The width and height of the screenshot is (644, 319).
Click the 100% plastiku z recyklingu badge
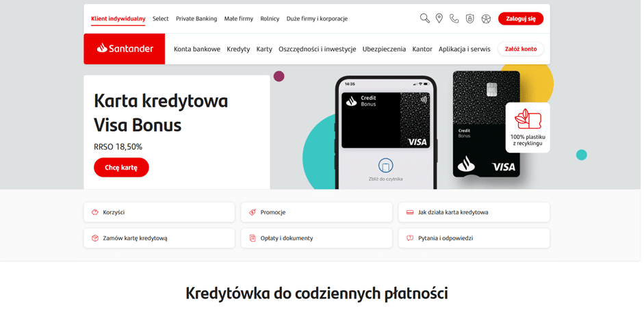tap(528, 127)
